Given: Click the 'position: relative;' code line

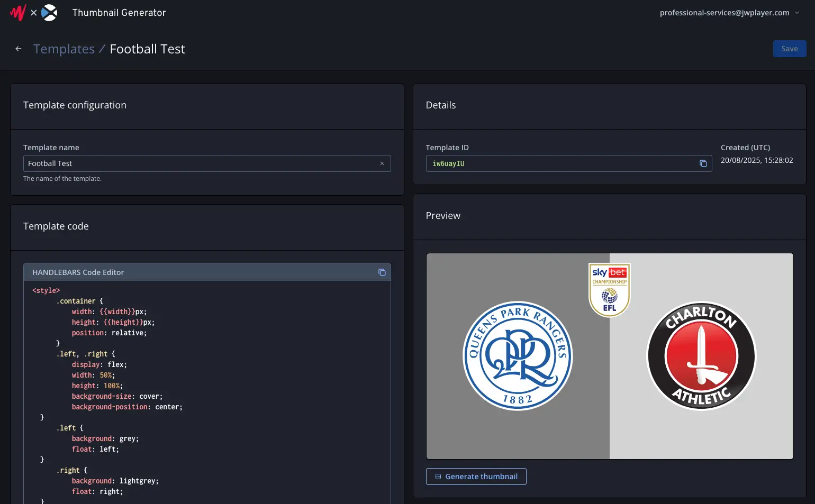Looking at the screenshot, I should click(110, 333).
